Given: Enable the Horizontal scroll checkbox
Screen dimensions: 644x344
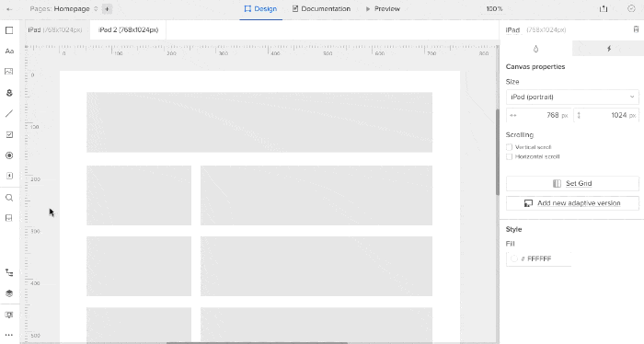Looking at the screenshot, I should point(510,156).
